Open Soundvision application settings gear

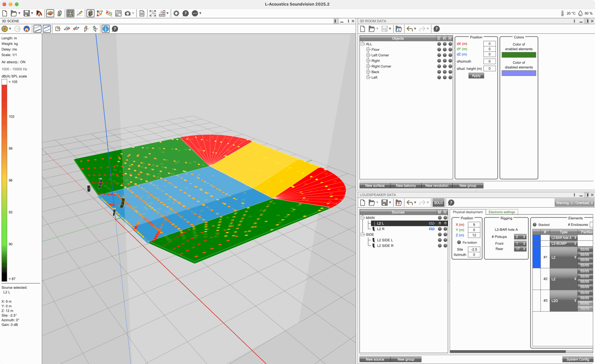[176, 13]
